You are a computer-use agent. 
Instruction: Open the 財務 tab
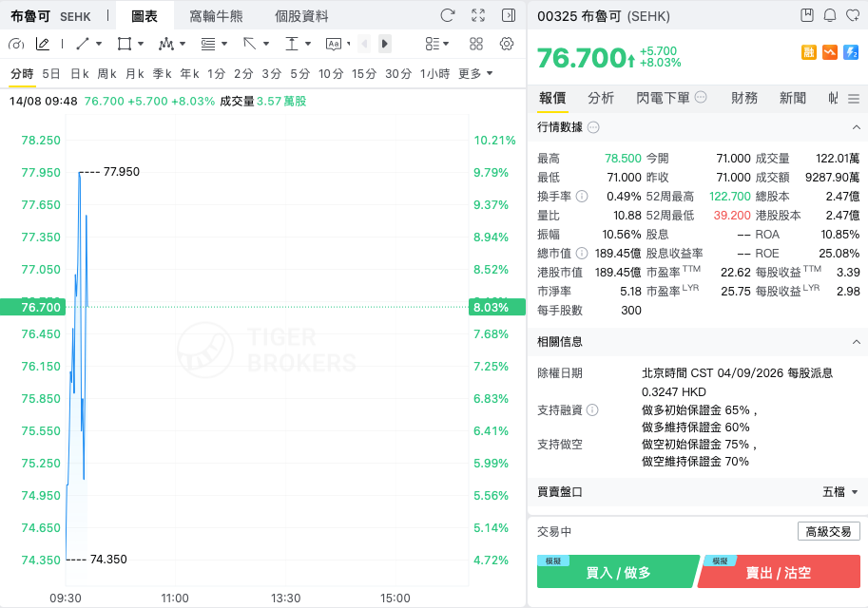[744, 99]
